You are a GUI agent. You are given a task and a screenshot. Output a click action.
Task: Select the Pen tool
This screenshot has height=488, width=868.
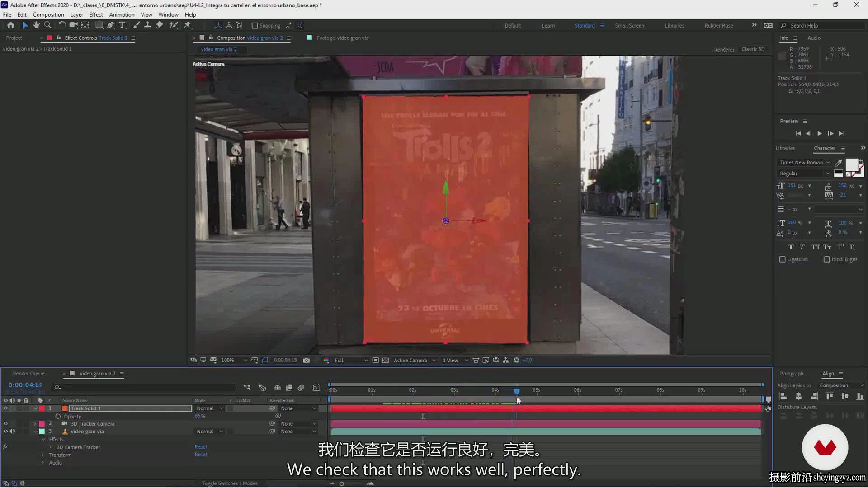111,25
